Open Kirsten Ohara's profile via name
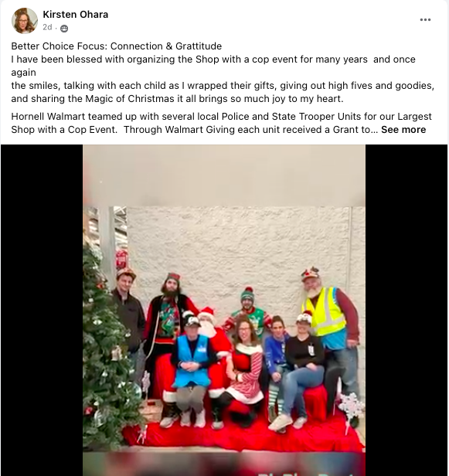The width and height of the screenshot is (449, 476). [75, 14]
